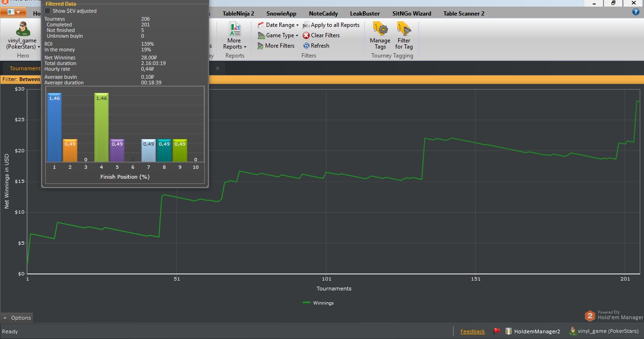Restore down the application window
Viewport: 644px width, 339px height.
(613, 3)
